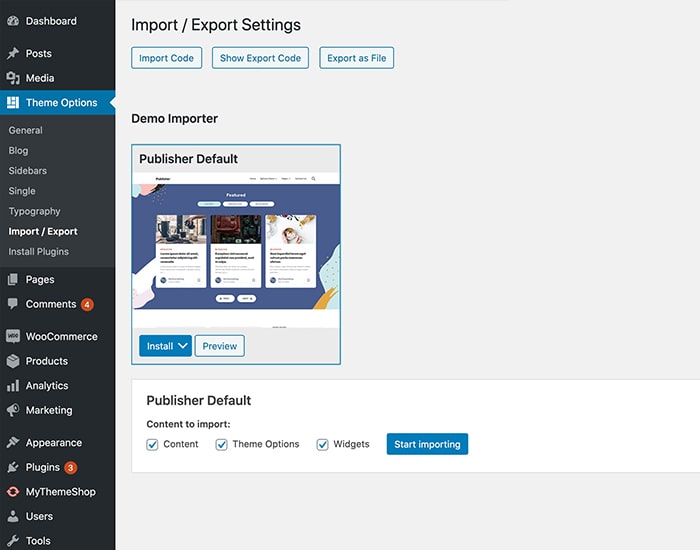The height and width of the screenshot is (550, 700).
Task: Click the Appearance paintbrush icon
Action: [13, 442]
